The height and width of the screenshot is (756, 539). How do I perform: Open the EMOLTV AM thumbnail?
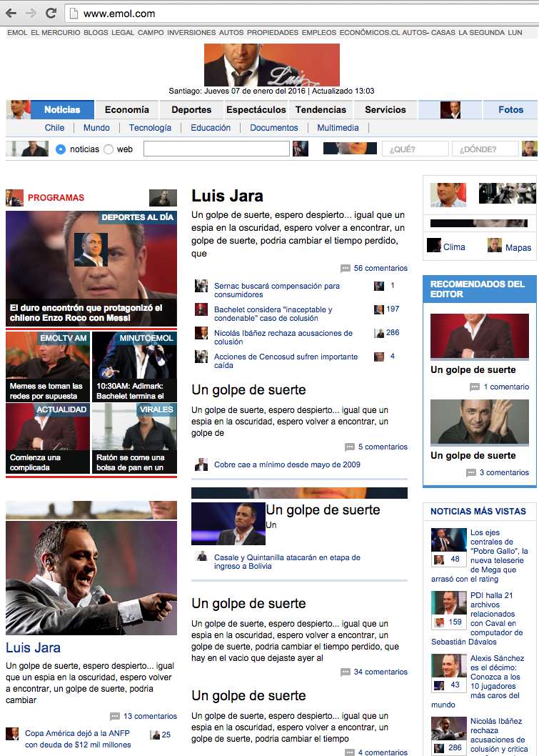click(48, 367)
